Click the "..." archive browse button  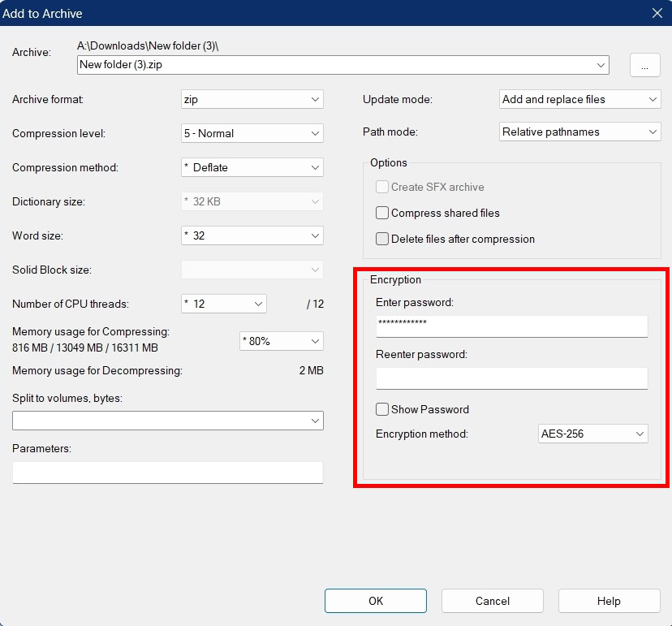coord(644,65)
